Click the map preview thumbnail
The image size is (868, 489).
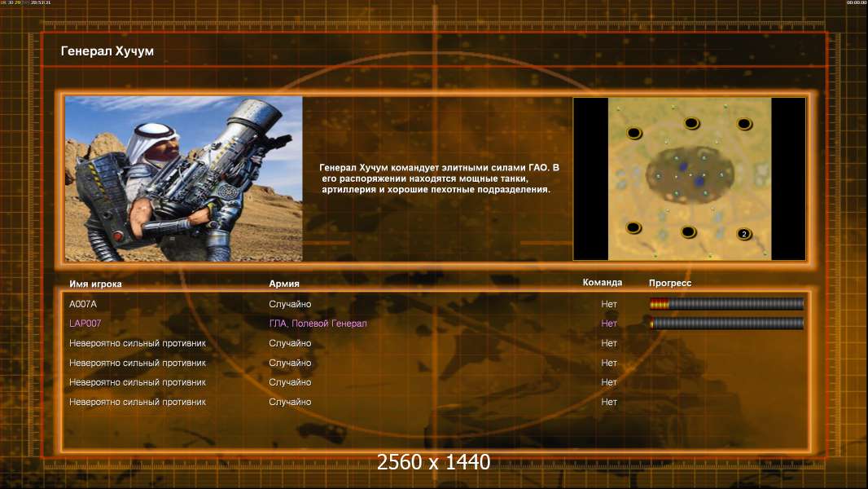pyautogui.click(x=689, y=178)
